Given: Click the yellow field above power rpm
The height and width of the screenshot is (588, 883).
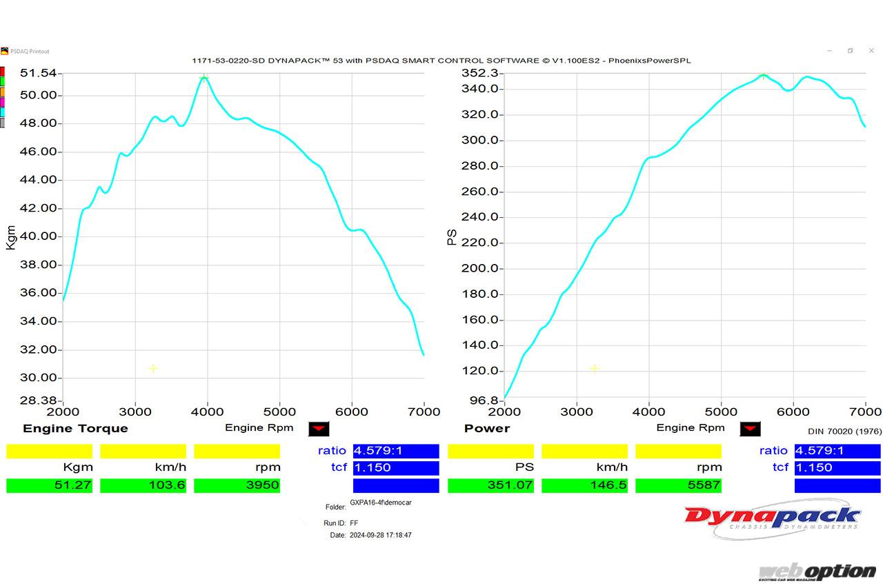Looking at the screenshot, I should point(678,451).
